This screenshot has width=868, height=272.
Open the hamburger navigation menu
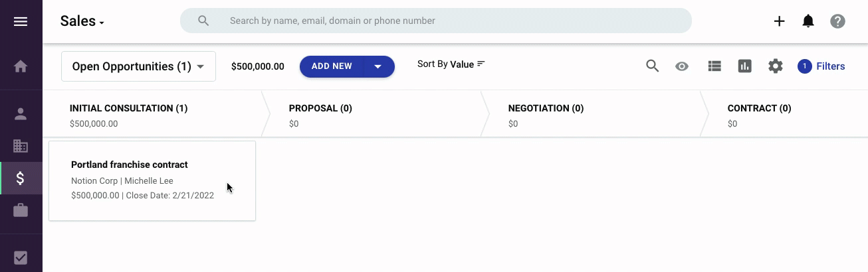click(21, 22)
